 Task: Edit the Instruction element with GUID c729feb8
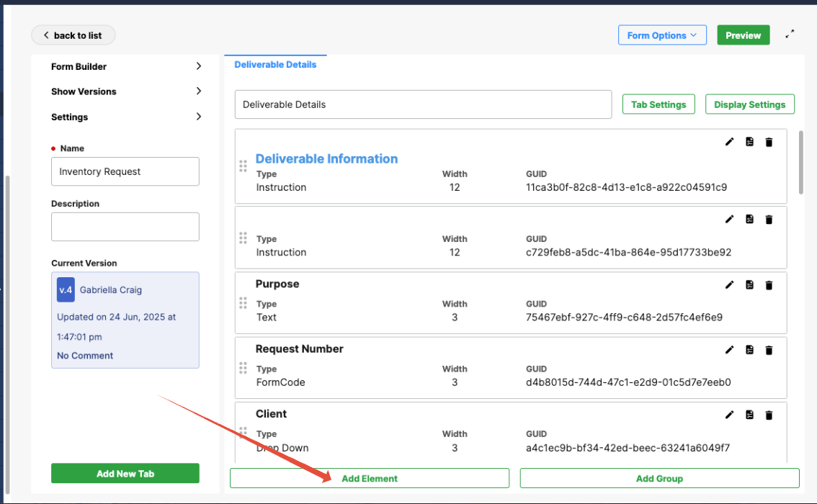(x=729, y=219)
